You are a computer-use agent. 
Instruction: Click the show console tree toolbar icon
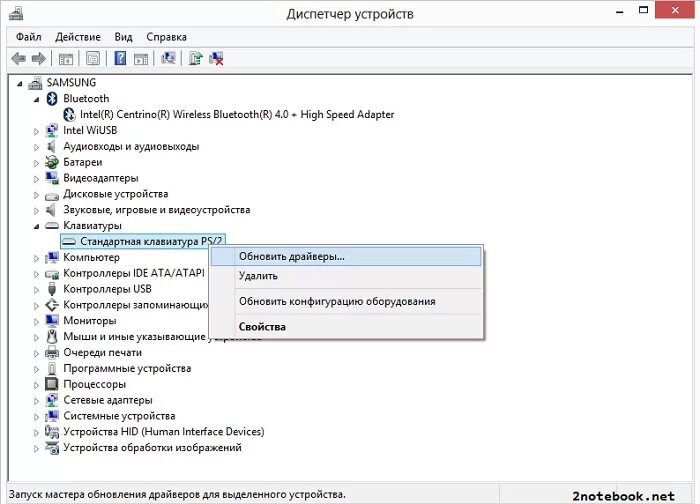[66, 58]
